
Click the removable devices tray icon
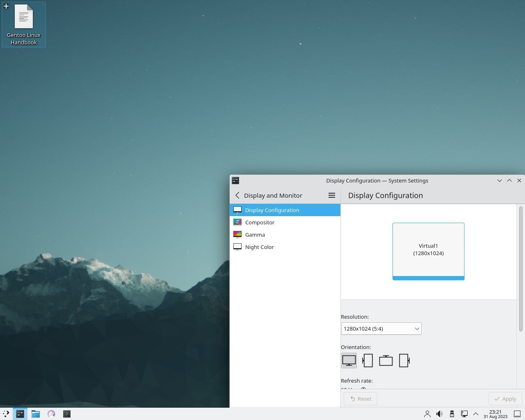[452, 414]
